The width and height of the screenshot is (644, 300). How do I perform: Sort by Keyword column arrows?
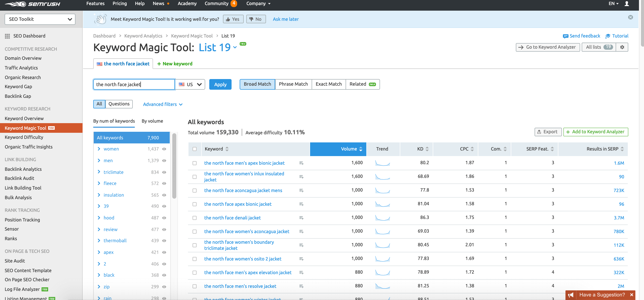point(227,149)
